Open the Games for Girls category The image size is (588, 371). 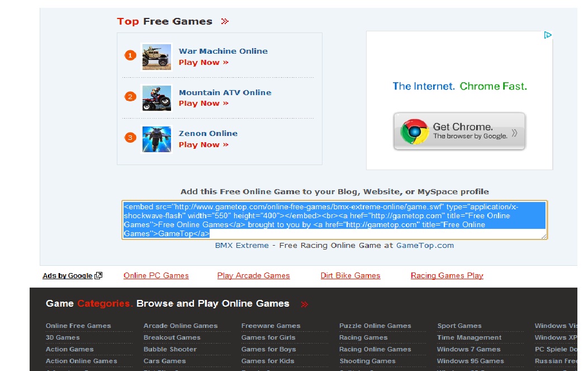point(268,337)
